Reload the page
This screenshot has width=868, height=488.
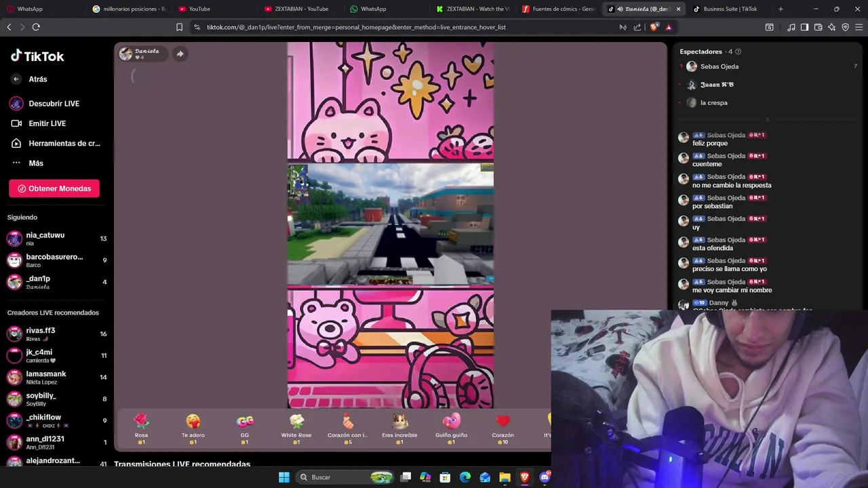point(36,27)
